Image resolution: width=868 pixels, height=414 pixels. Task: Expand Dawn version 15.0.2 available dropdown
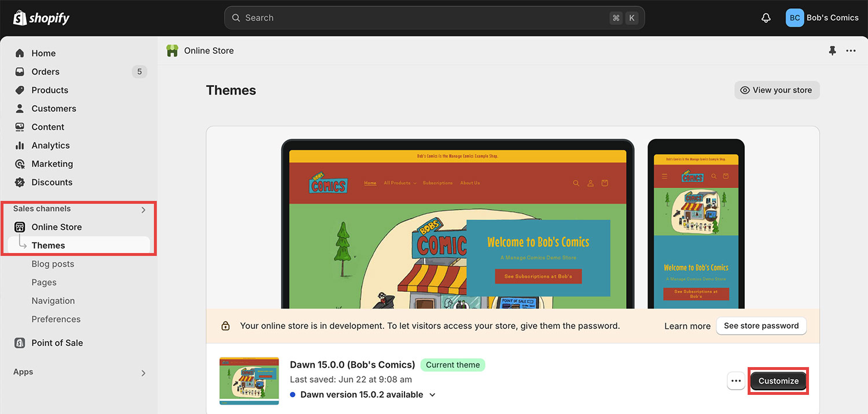pyautogui.click(x=363, y=395)
